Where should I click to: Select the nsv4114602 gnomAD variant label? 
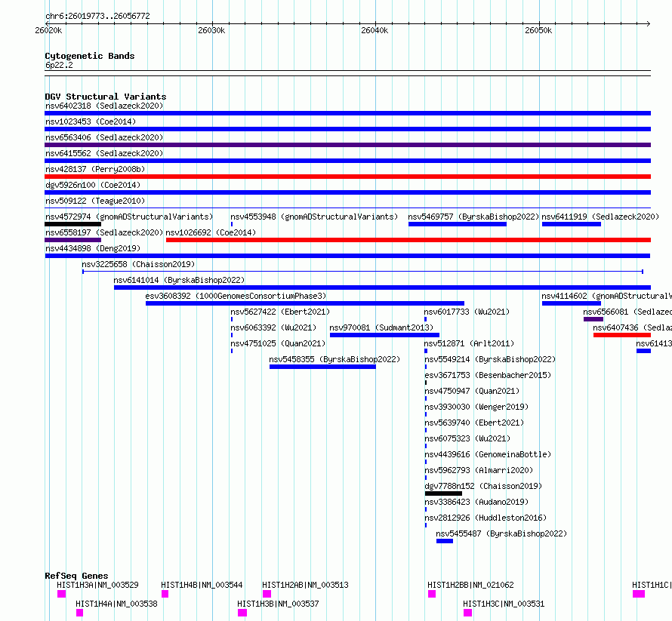point(606,296)
